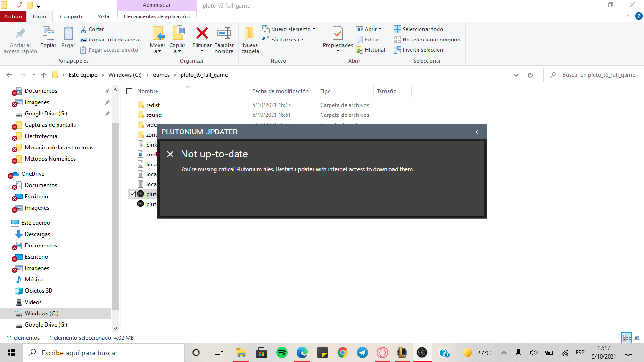Select Capturas de pantalla in sidebar
The image size is (644, 362).
pos(50,125)
